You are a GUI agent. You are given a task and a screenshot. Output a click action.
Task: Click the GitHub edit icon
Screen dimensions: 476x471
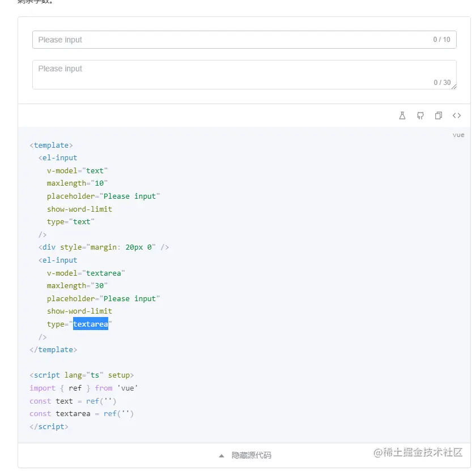pyautogui.click(x=420, y=115)
